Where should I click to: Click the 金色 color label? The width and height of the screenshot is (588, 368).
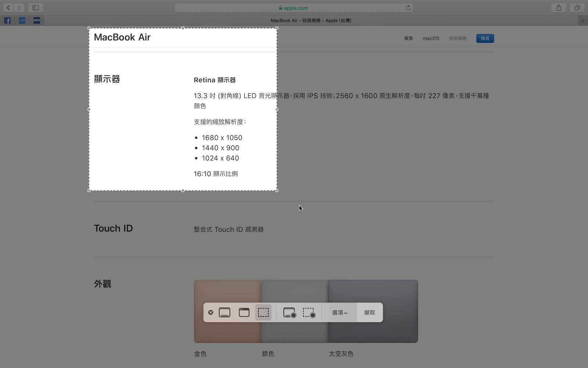tap(200, 354)
